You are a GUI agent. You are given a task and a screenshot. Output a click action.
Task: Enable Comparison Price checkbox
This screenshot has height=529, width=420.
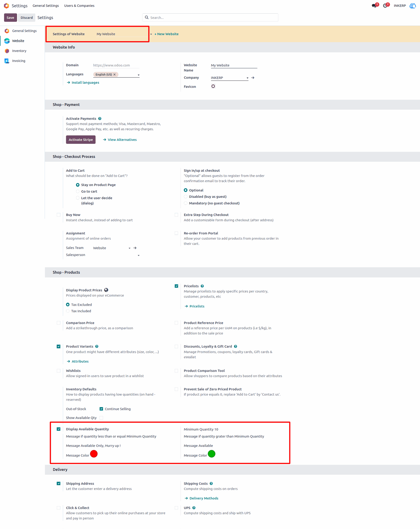(x=58, y=323)
